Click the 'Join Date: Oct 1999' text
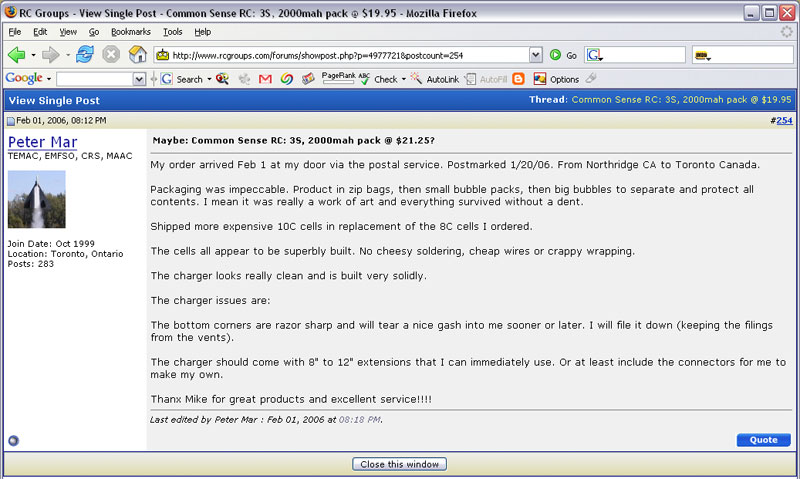800x479 pixels. click(51, 244)
